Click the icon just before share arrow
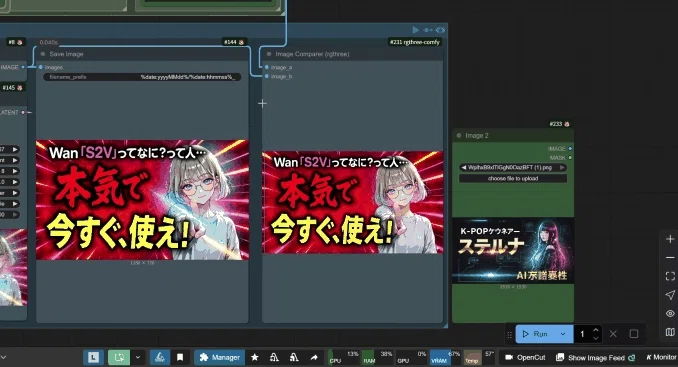Viewport: 678px width, 367px height. 294,357
